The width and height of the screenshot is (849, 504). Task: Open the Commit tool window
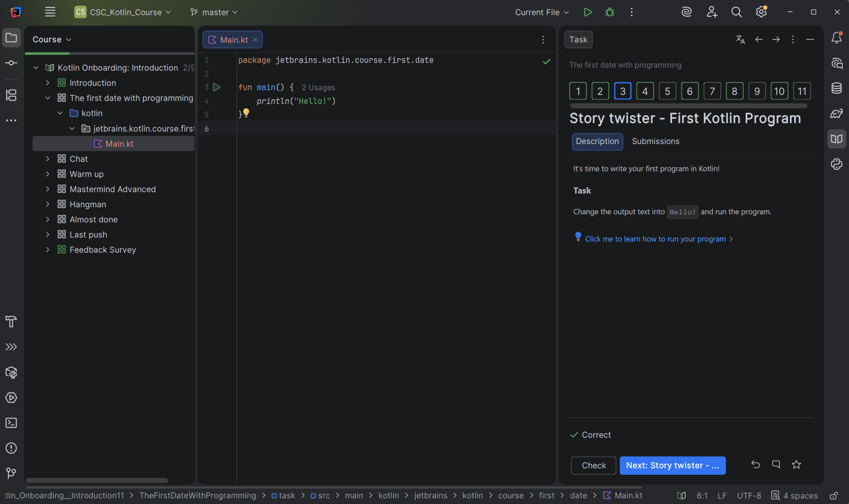click(11, 63)
